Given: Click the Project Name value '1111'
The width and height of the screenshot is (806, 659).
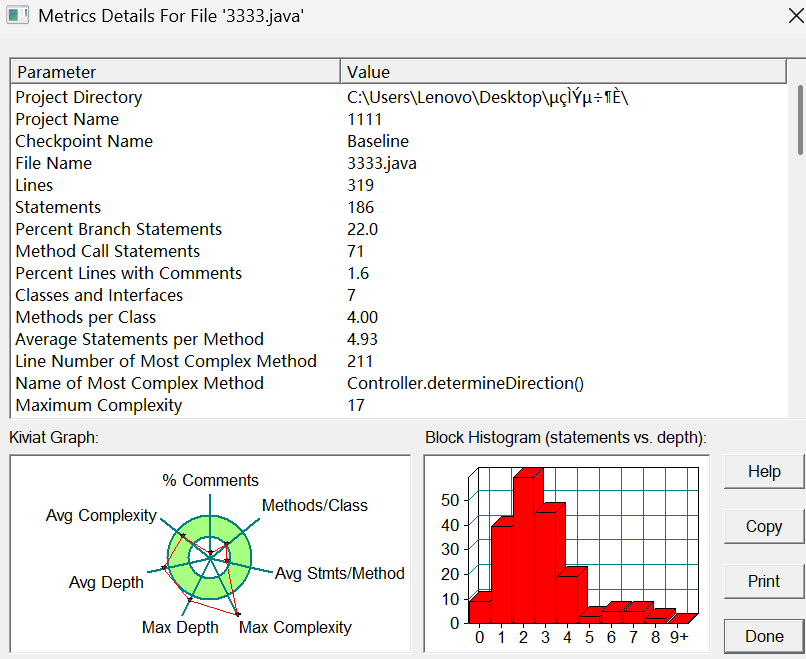Looking at the screenshot, I should pos(364,119).
